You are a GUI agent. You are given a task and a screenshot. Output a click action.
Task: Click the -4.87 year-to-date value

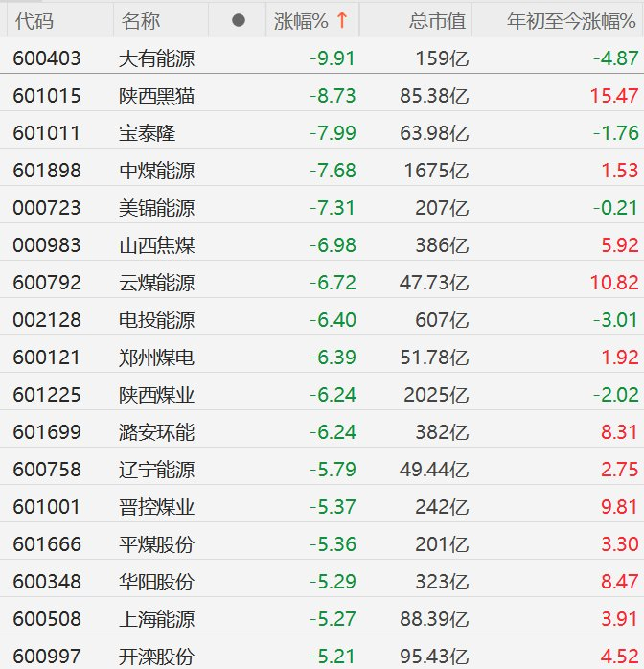click(616, 58)
